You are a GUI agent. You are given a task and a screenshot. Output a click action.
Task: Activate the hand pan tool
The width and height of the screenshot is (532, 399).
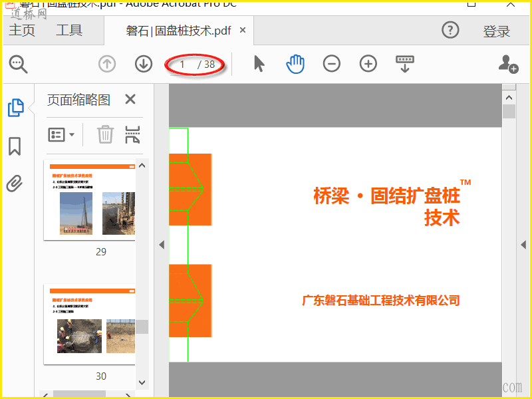(295, 64)
